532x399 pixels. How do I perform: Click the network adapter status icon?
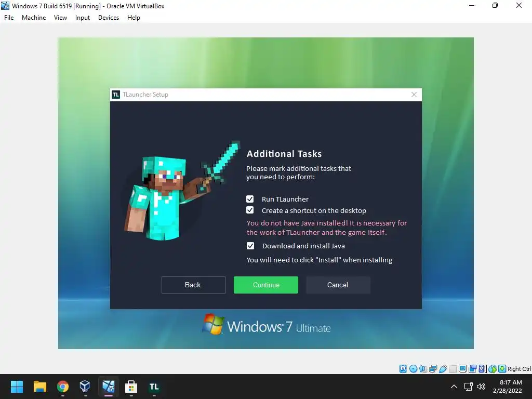coord(433,369)
